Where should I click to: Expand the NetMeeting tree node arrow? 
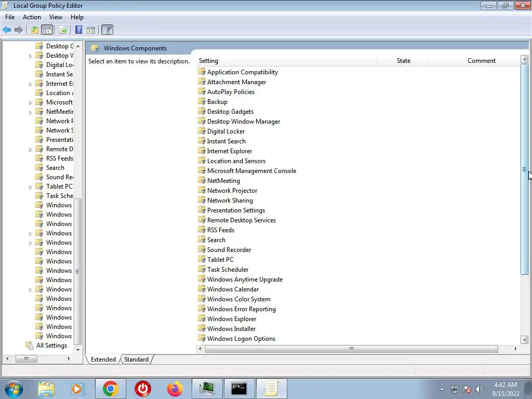tap(30, 112)
